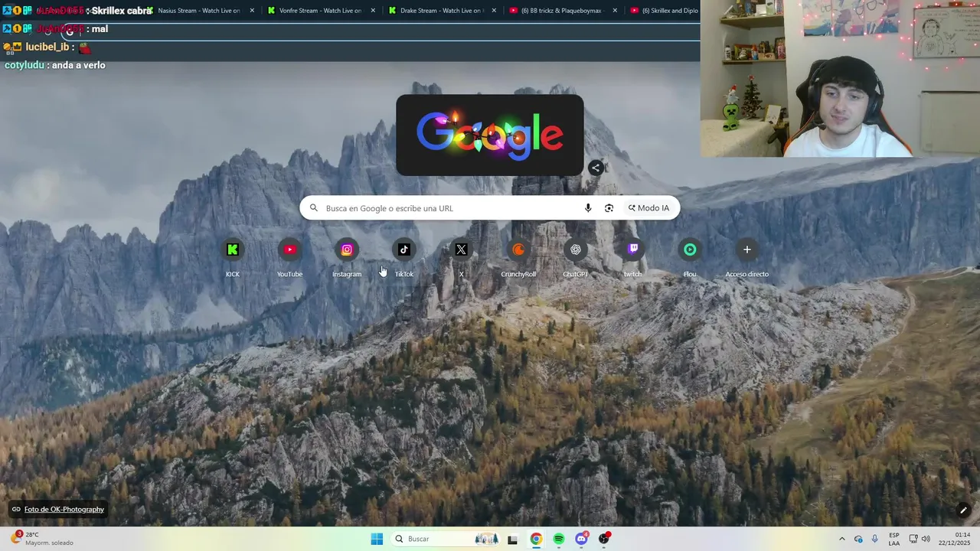Switch to the Nasius Stream tab

coord(198,11)
